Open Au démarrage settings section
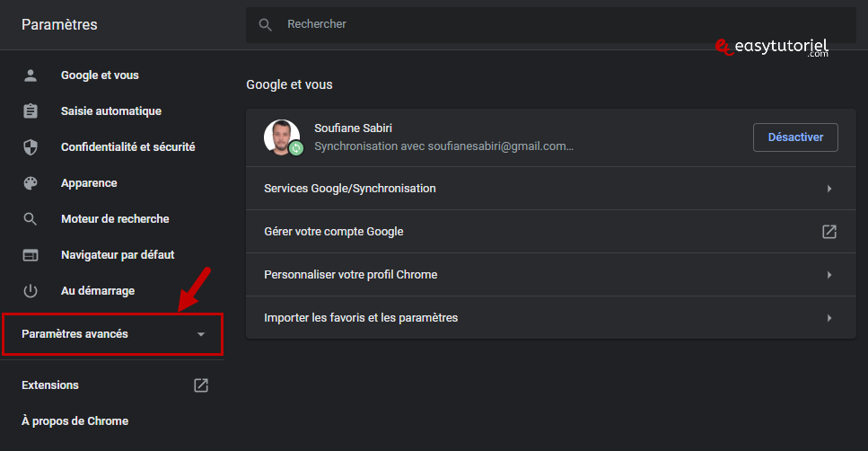The image size is (868, 451). [x=98, y=291]
